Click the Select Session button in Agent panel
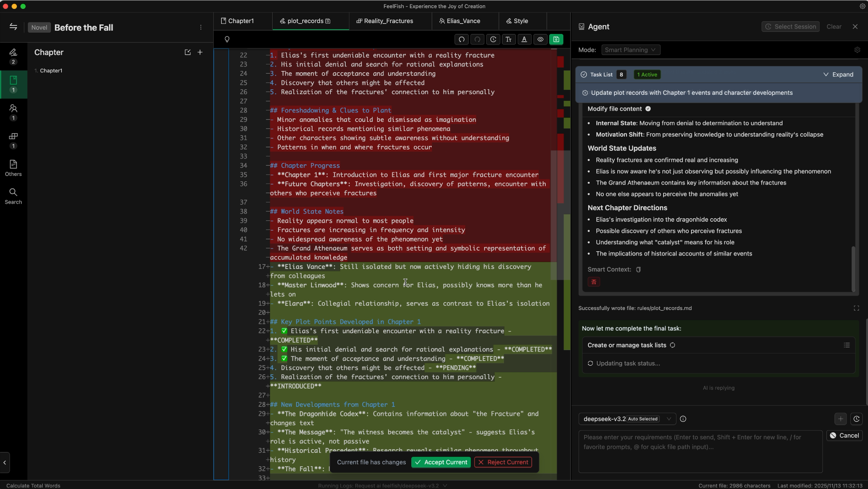Image resolution: width=868 pixels, height=489 pixels. click(790, 26)
